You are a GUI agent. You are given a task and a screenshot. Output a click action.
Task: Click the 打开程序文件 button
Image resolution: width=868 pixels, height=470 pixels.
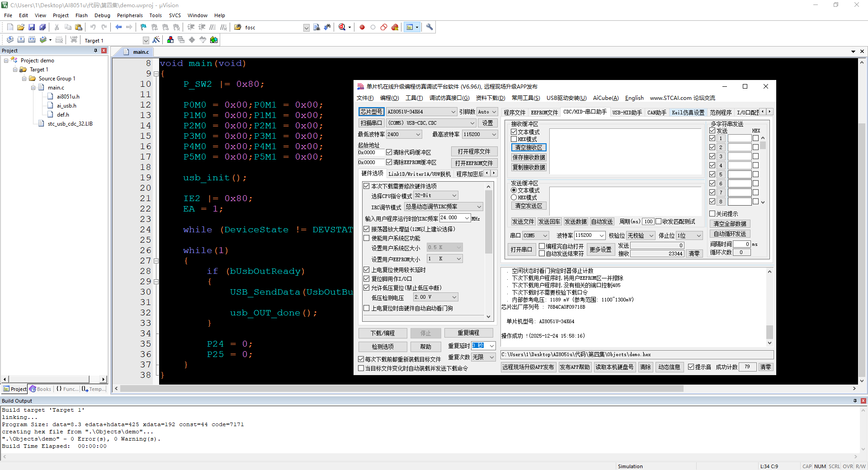pyautogui.click(x=474, y=151)
